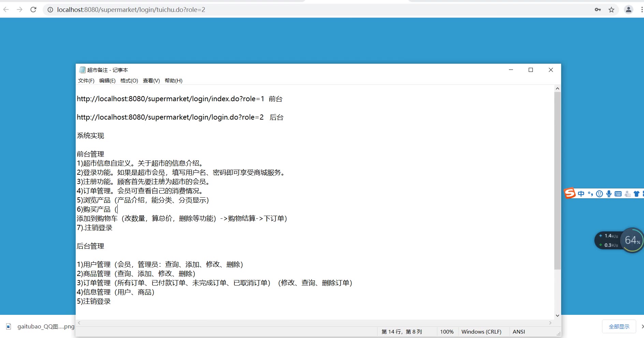
Task: Start Sogou voice input microphone
Action: (x=609, y=194)
